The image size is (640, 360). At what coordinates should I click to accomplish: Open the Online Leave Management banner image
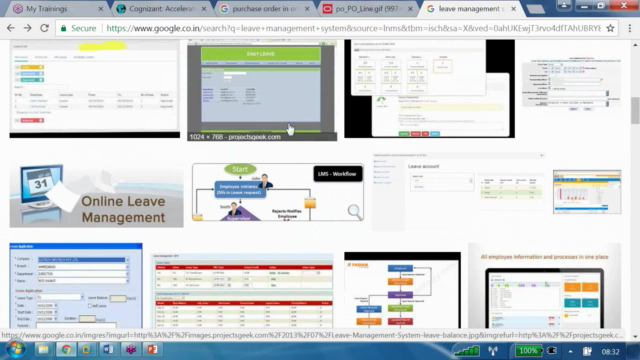[x=96, y=195]
